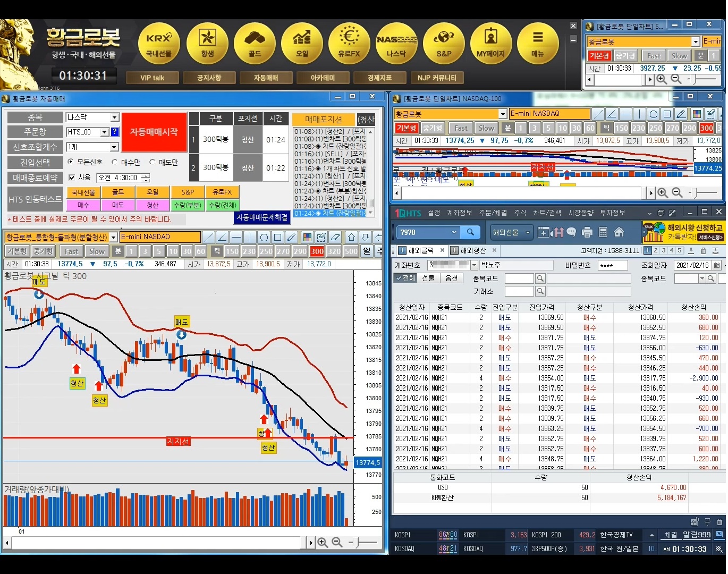This screenshot has height=574, width=728.
Task: Open the MY페이지 icon
Action: pos(491,44)
